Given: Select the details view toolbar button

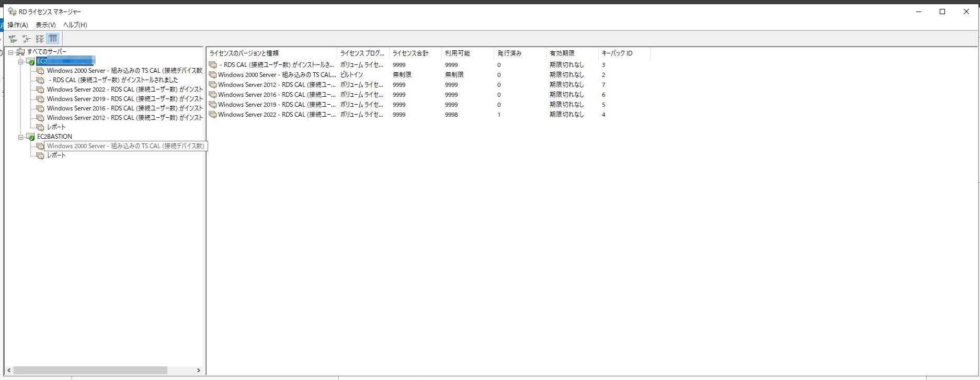Looking at the screenshot, I should click(53, 39).
